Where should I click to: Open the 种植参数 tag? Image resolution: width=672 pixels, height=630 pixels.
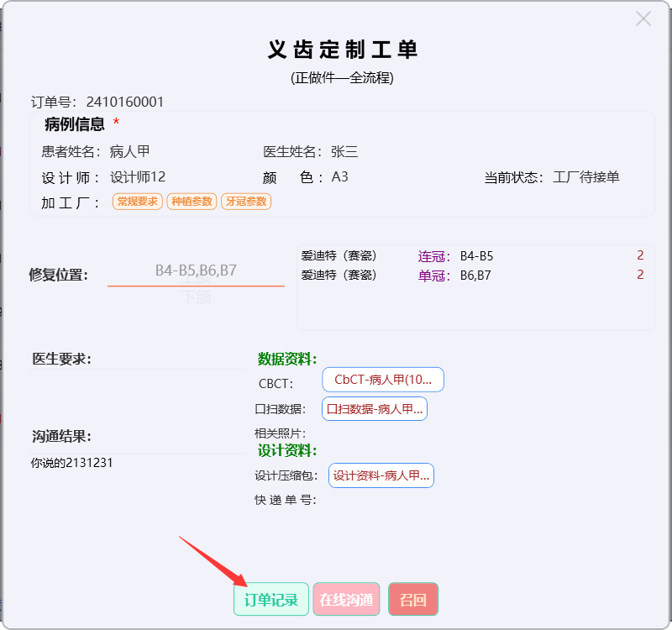coord(192,202)
